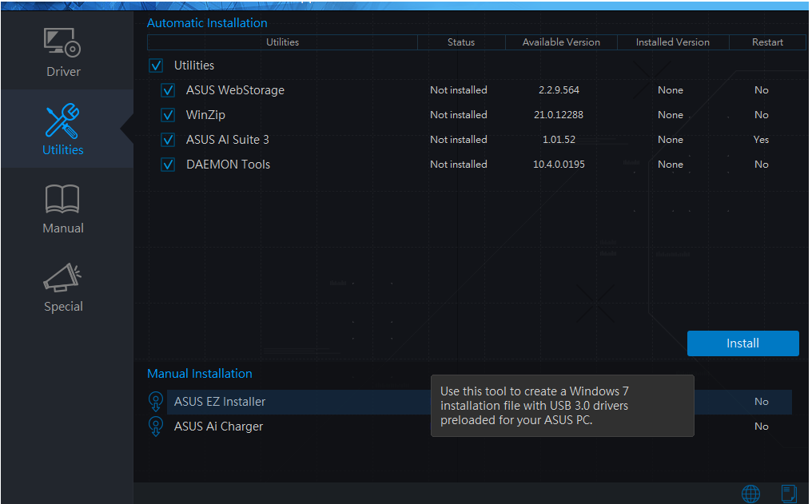
Task: Click version 10.4.0.0195 cell
Action: tap(559, 165)
